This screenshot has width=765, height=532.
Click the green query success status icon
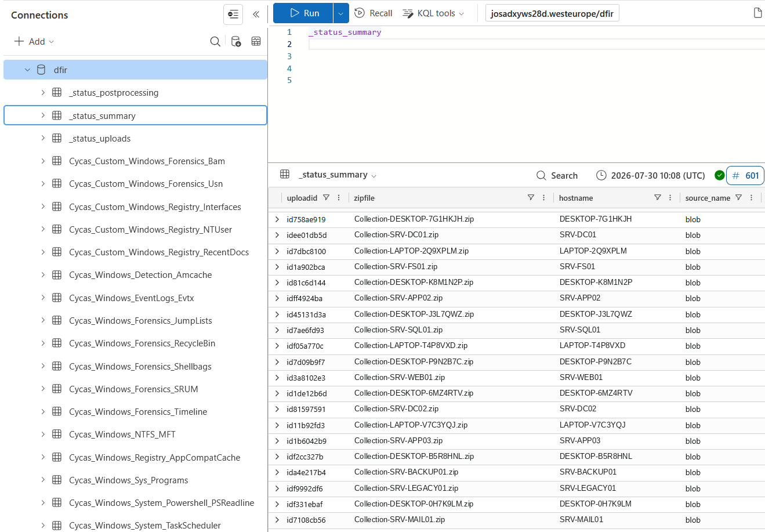(x=719, y=175)
